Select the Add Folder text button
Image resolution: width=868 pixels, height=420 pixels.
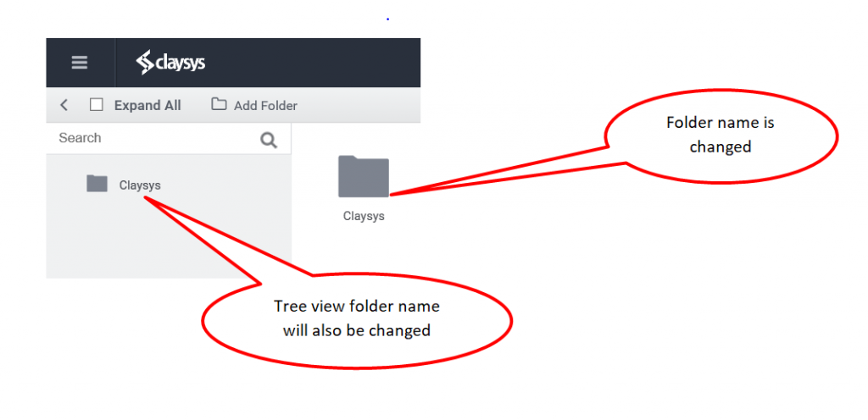[x=265, y=106]
